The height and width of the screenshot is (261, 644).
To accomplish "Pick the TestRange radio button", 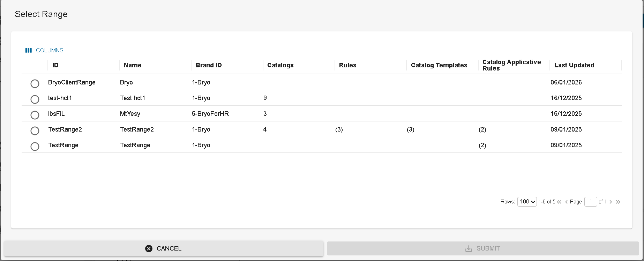I will pos(35,147).
